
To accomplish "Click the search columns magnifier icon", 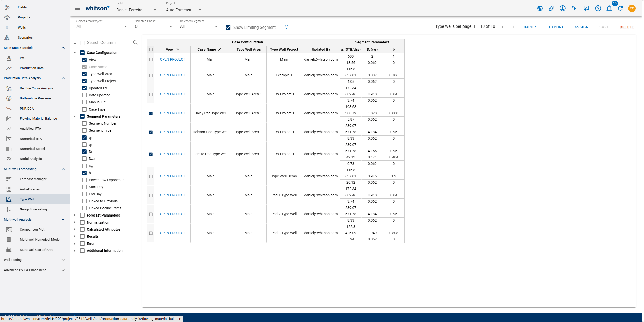I will pos(135,43).
